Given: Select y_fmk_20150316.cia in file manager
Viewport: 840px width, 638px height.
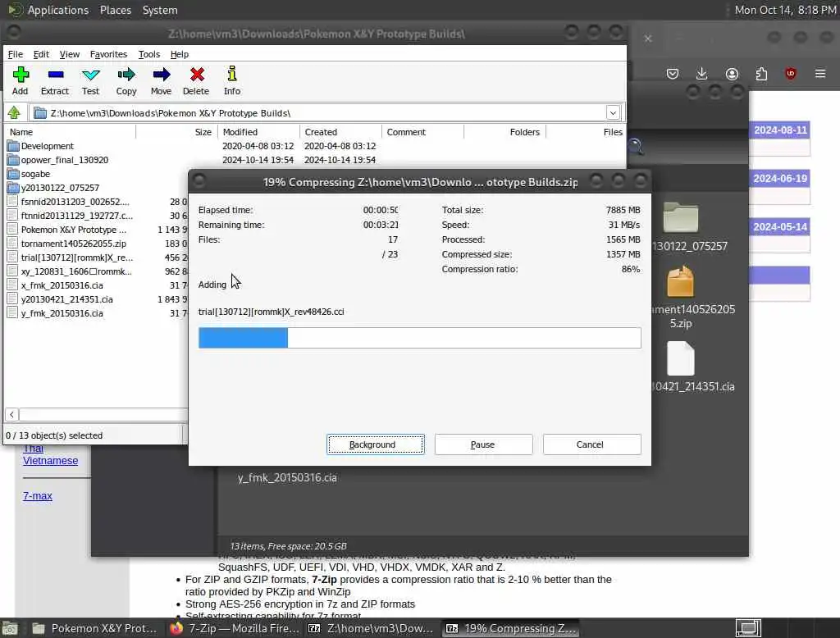Looking at the screenshot, I should (x=287, y=478).
